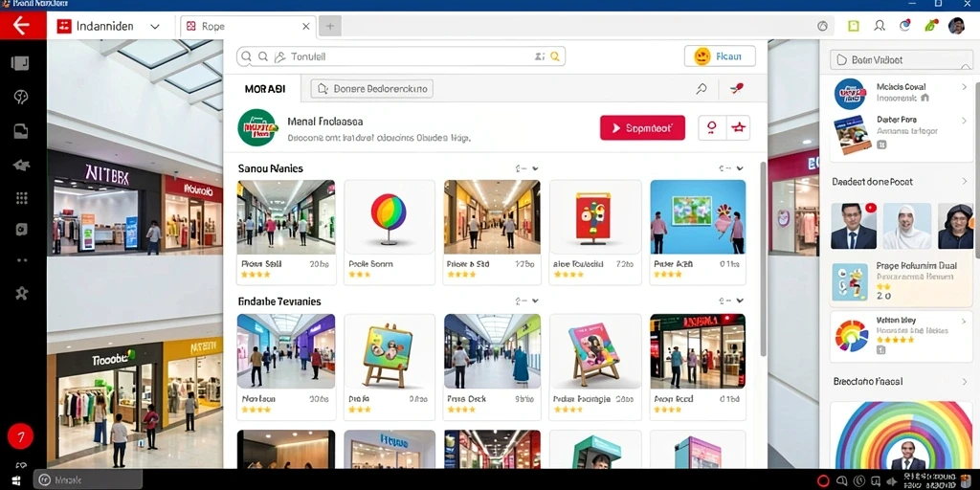
Task: Select the woman in white hijab avatar
Action: point(907,226)
